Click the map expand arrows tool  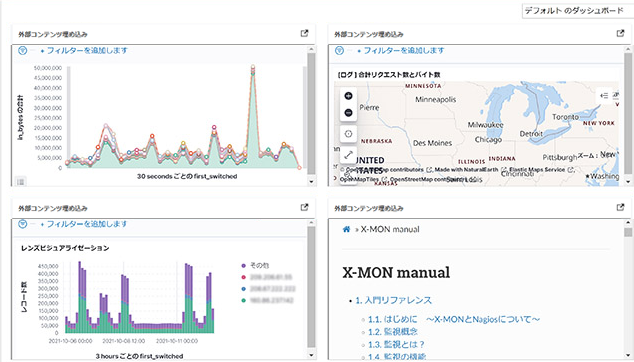tap(348, 155)
